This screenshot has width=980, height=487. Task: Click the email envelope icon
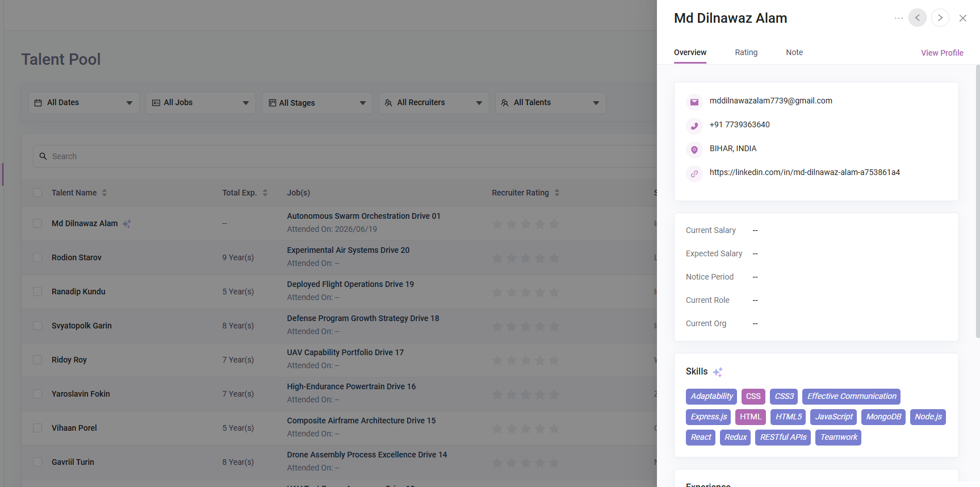pos(694,102)
